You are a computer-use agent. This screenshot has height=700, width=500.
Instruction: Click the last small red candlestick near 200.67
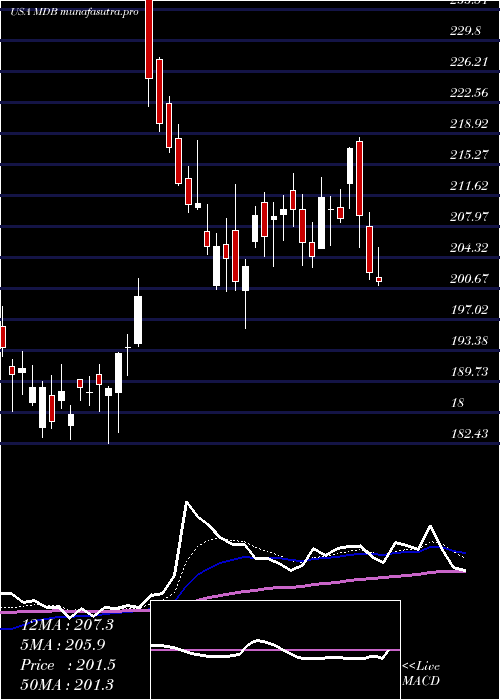379,279
